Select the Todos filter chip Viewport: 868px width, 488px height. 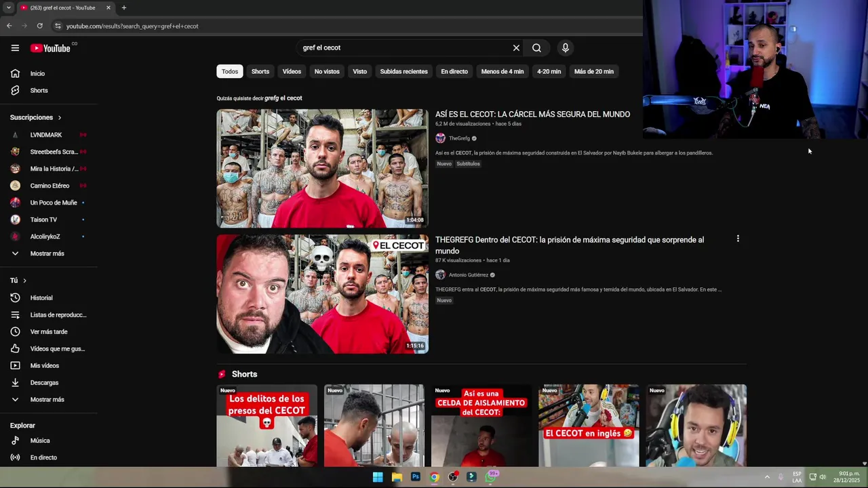tap(230, 71)
